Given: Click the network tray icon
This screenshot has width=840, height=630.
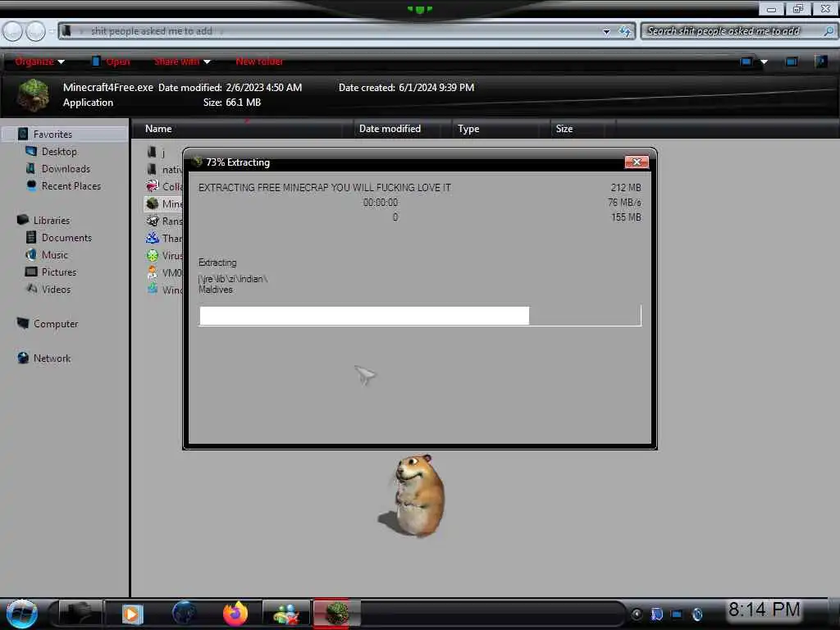Looking at the screenshot, I should pos(677,614).
